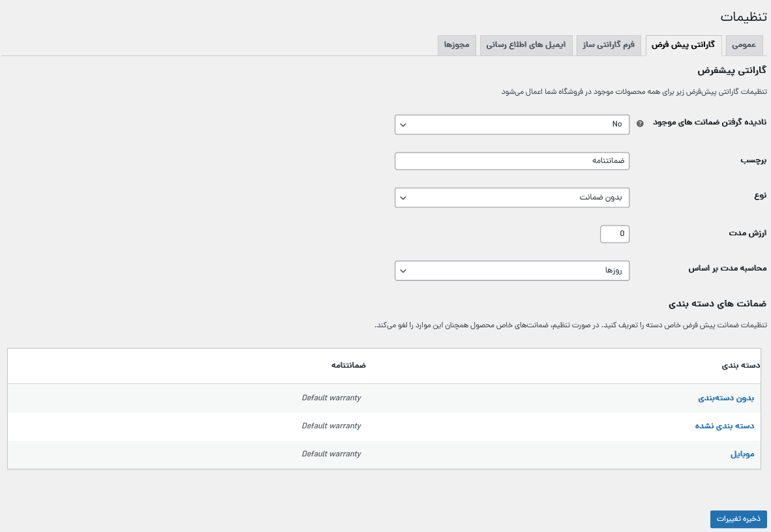
Task: Click Default warranty in the موبایل row
Action: 331,454
